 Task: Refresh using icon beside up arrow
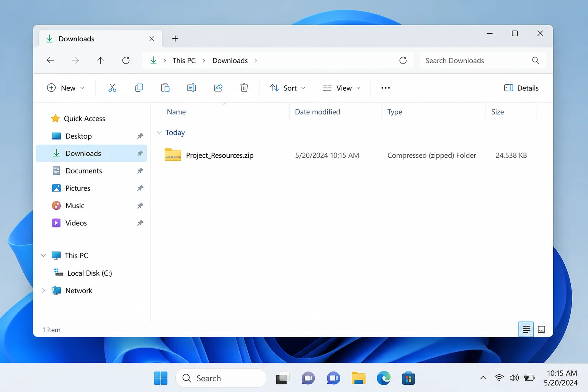point(126,60)
